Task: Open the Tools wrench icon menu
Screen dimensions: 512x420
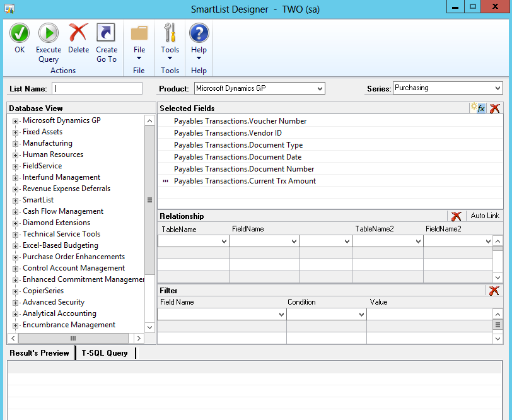Action: click(170, 32)
